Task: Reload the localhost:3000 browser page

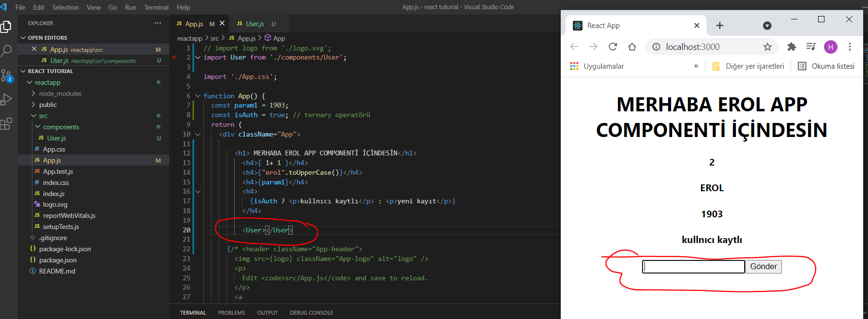Action: pyautogui.click(x=613, y=47)
